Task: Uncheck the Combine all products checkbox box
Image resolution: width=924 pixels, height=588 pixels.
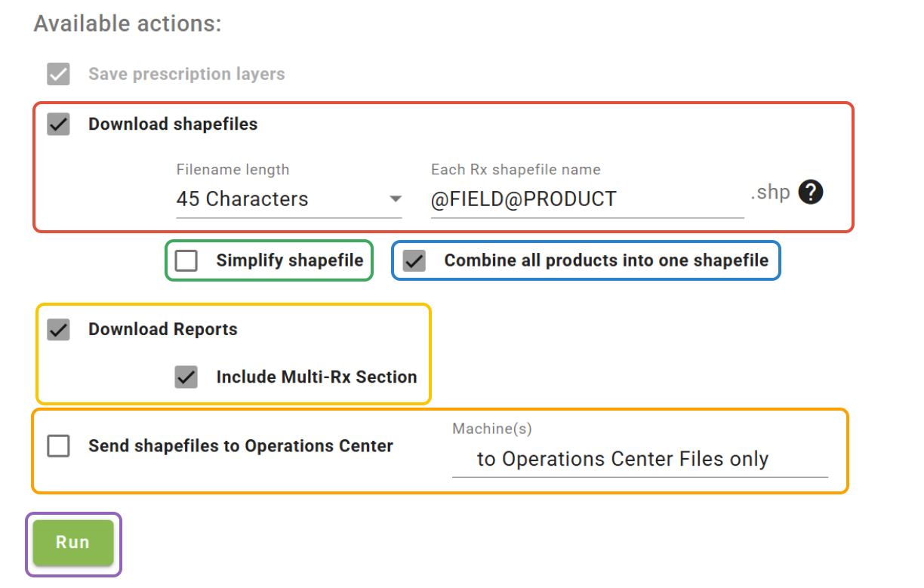Action: tap(414, 261)
